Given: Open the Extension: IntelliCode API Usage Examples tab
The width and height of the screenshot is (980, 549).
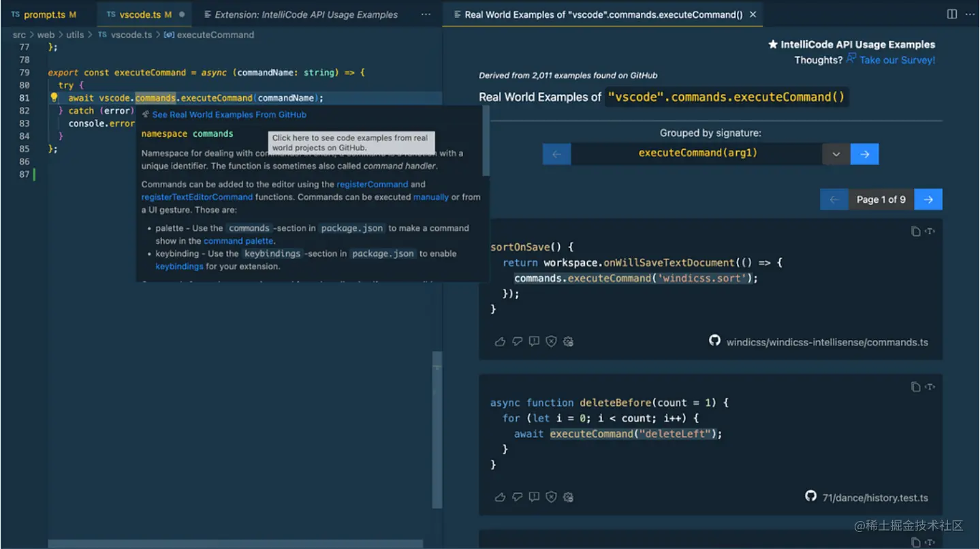Looking at the screenshot, I should point(300,14).
